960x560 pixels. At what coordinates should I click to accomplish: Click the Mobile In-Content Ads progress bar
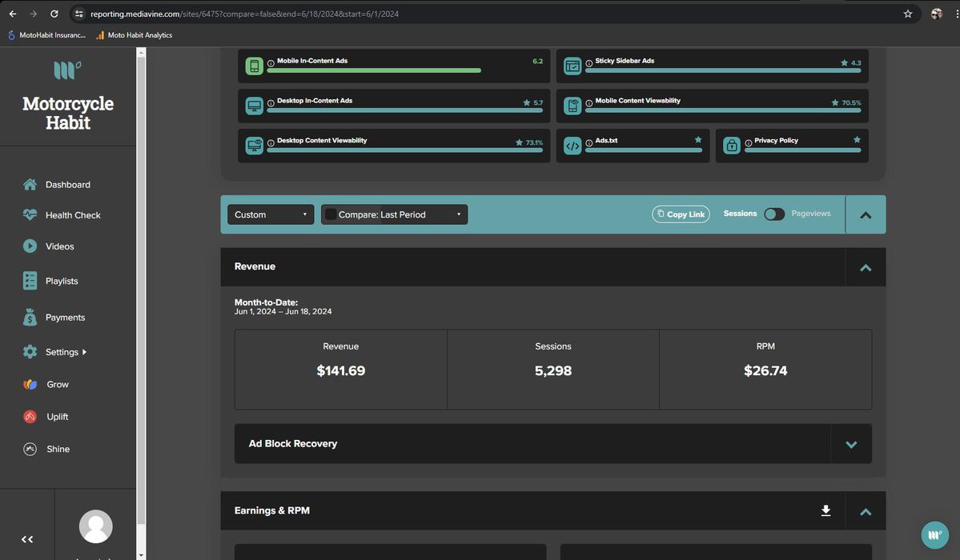374,70
